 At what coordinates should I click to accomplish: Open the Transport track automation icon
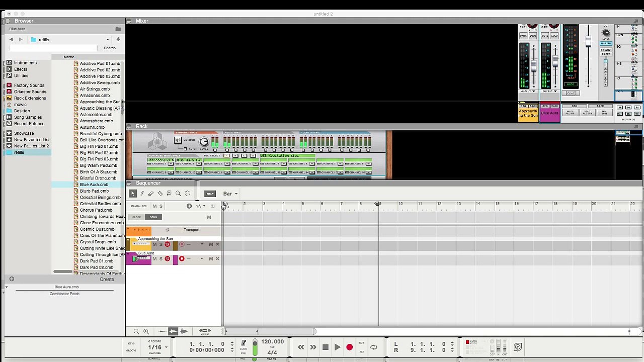pyautogui.click(x=167, y=230)
